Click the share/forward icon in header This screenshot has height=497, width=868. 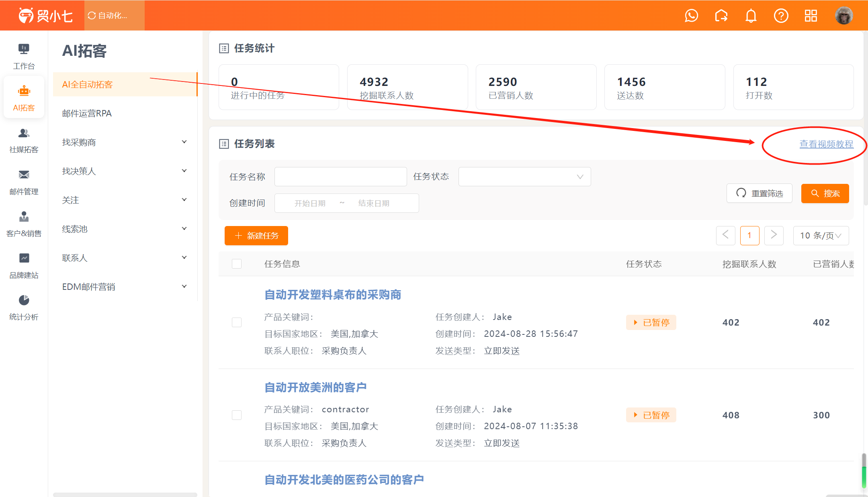(721, 16)
